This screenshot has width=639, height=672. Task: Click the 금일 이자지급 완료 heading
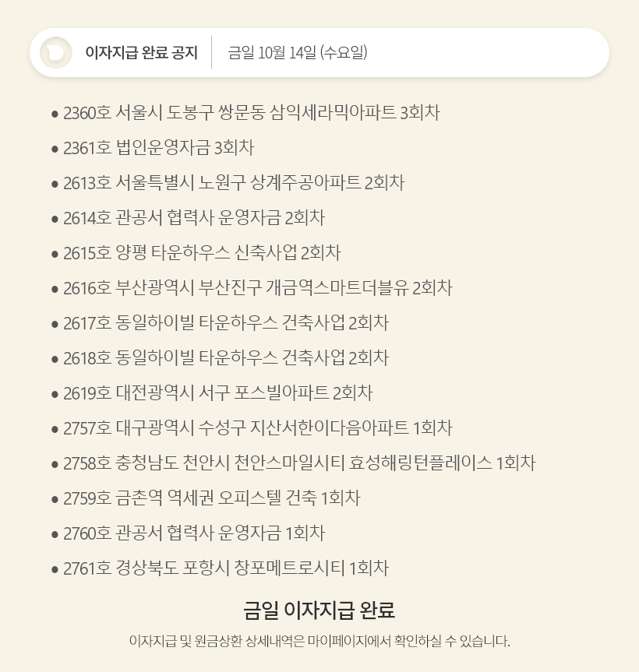tap(319, 609)
